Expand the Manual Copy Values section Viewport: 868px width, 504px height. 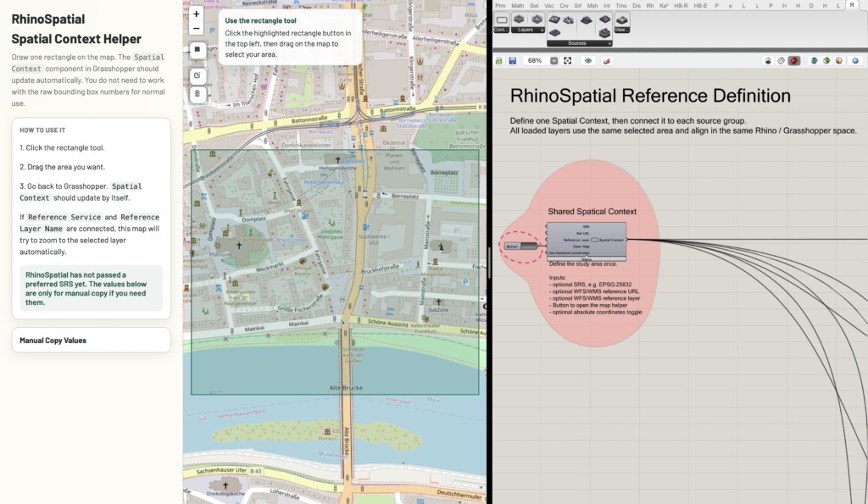click(92, 341)
